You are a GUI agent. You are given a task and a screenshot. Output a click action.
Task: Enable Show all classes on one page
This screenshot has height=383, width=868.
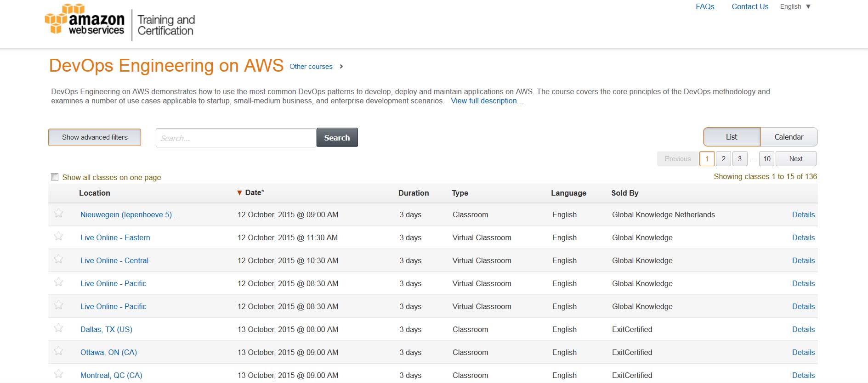pos(55,177)
